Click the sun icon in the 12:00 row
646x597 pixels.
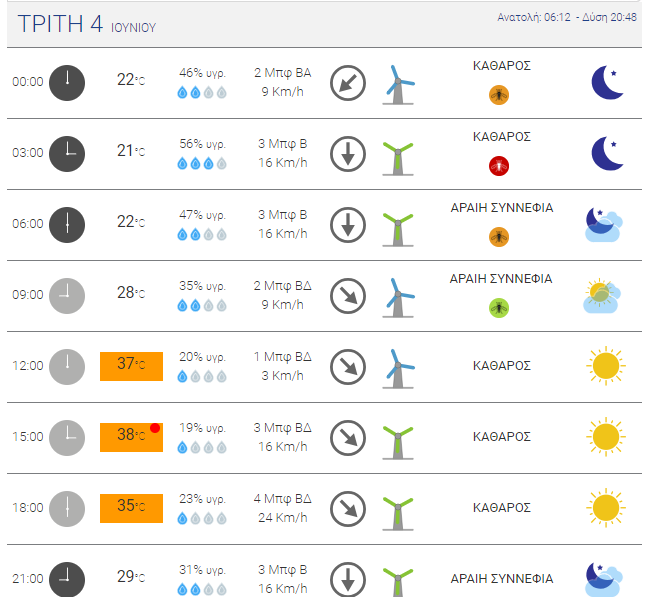(x=606, y=366)
